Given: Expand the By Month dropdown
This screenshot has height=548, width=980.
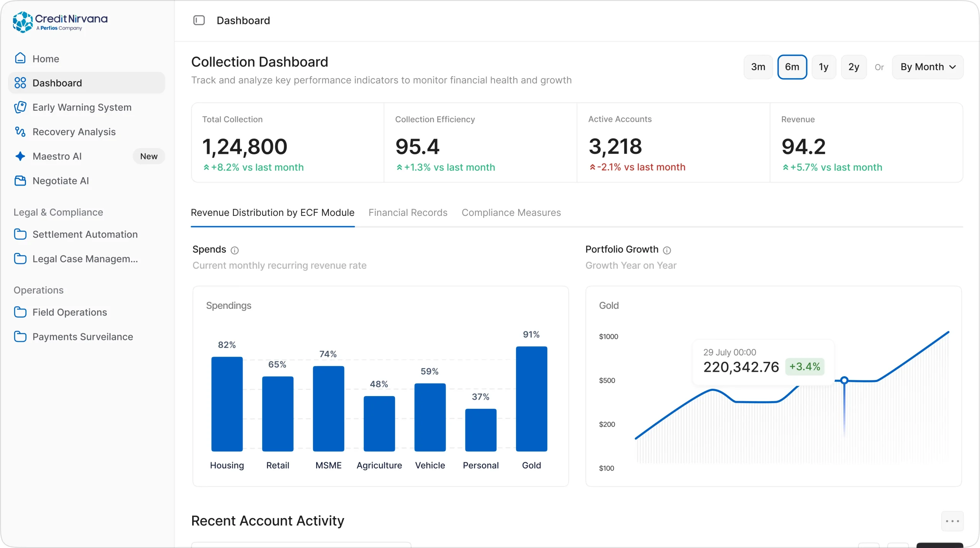Looking at the screenshot, I should point(928,67).
